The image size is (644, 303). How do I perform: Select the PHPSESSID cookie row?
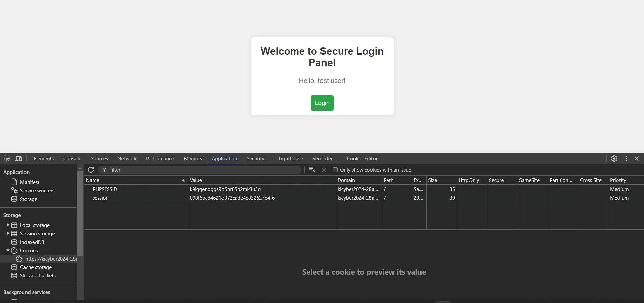coord(105,189)
